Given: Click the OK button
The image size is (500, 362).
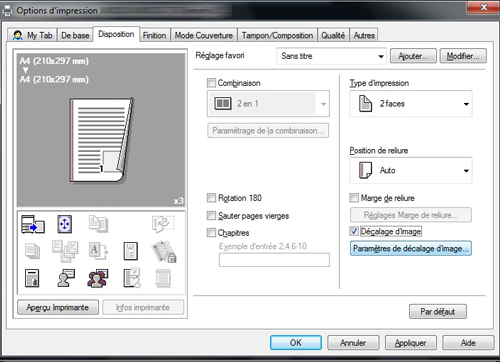Looking at the screenshot, I should click(296, 343).
